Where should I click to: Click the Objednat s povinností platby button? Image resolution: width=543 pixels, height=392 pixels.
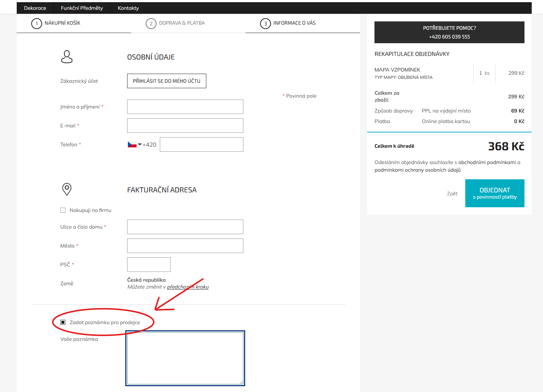point(495,193)
